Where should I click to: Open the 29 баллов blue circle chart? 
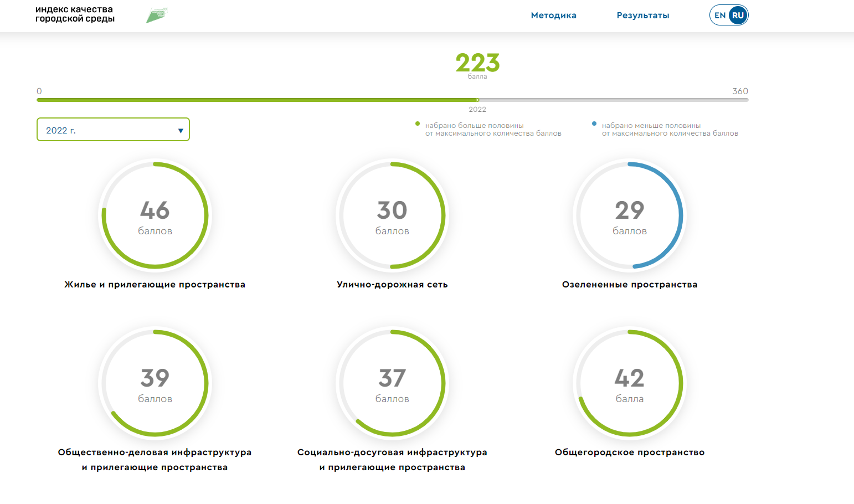630,215
